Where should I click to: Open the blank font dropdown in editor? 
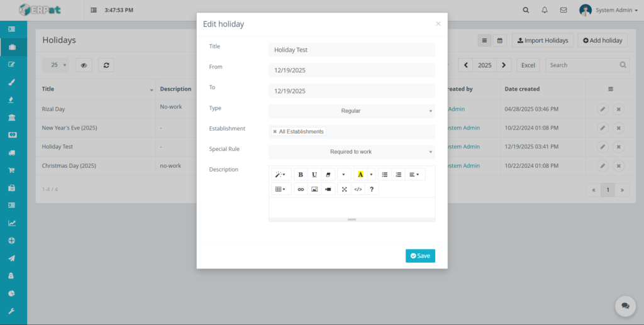click(344, 174)
